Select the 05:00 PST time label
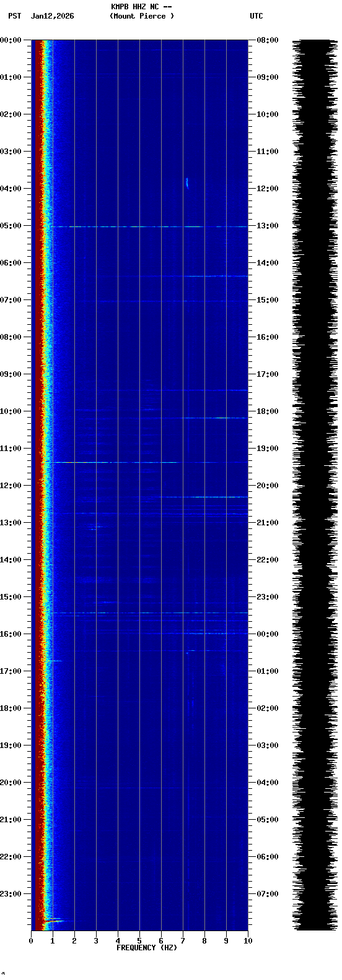This screenshot has height=980, width=342. [x=11, y=226]
